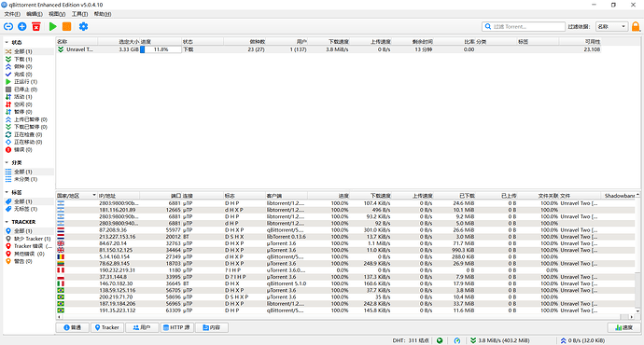Sort torrents by 选定大小 column

(119, 41)
